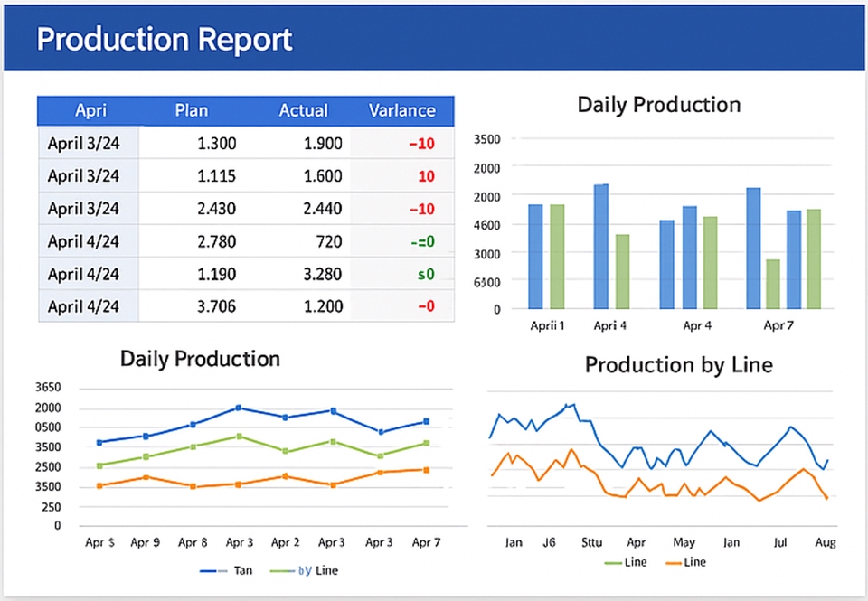Click the "Actual" column header
The width and height of the screenshot is (868, 601).
(303, 110)
